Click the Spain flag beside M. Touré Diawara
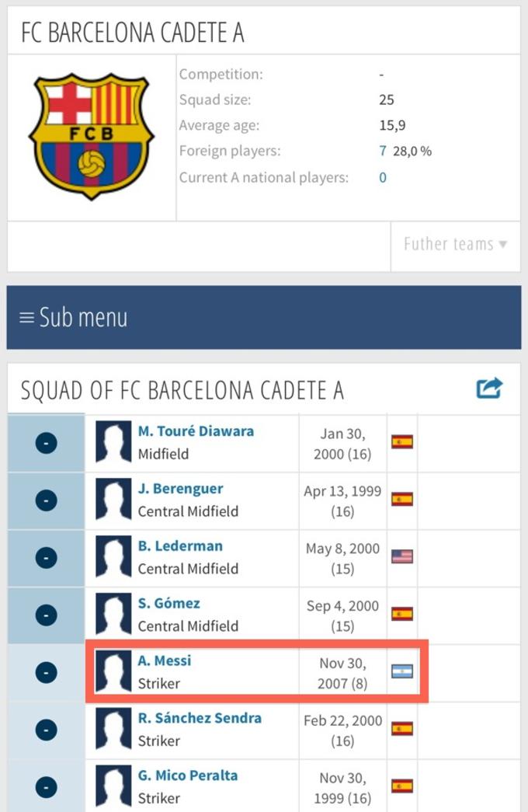This screenshot has width=528, height=812. click(x=402, y=441)
